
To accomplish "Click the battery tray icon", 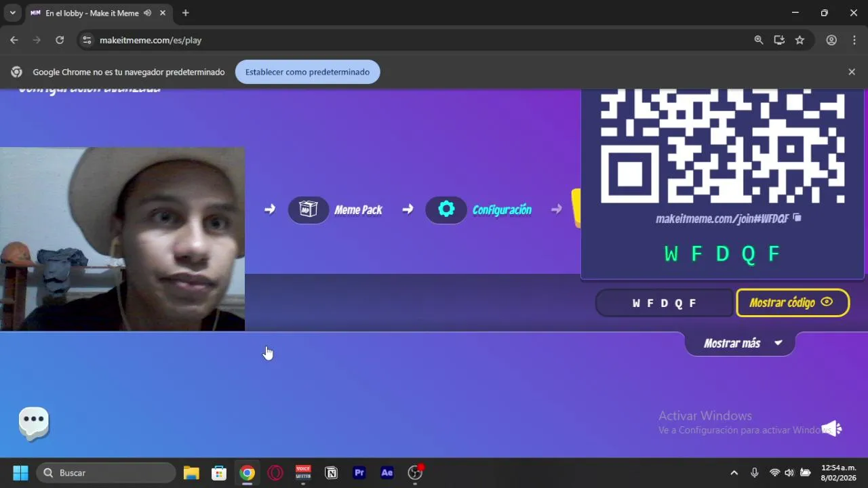I will (806, 472).
